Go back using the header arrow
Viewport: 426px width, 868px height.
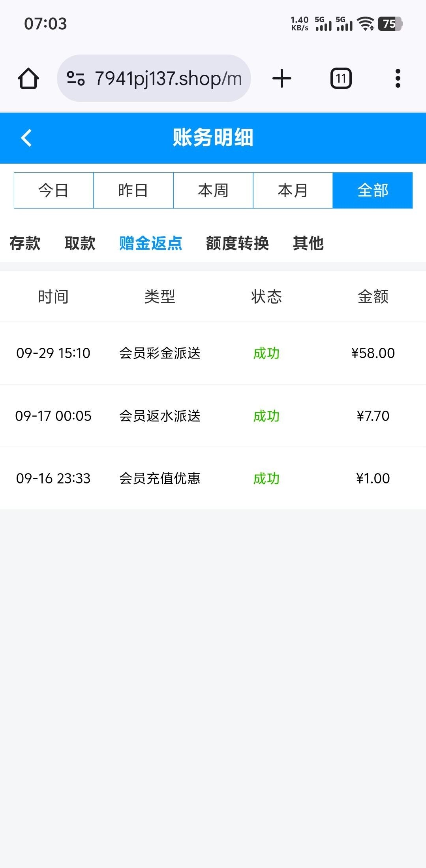pyautogui.click(x=26, y=138)
